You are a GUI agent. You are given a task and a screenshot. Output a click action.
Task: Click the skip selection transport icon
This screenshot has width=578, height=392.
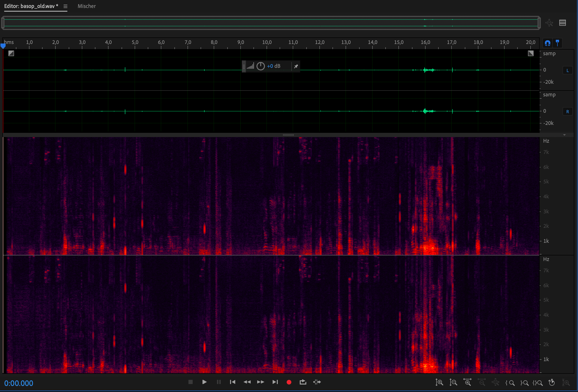317,382
